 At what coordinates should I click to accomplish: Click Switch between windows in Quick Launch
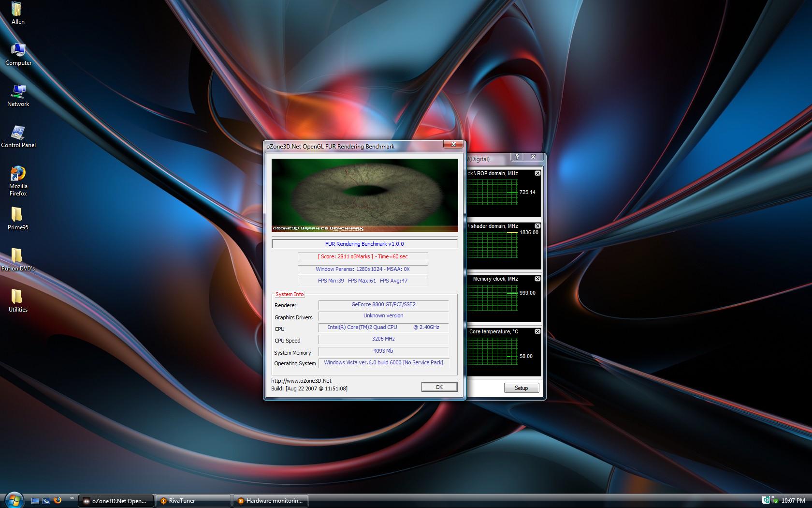pos(46,501)
